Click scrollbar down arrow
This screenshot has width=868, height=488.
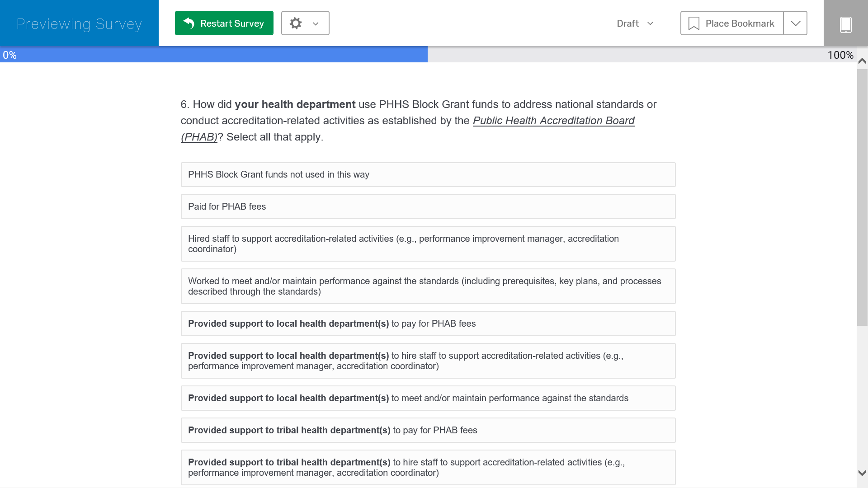pyautogui.click(x=862, y=473)
